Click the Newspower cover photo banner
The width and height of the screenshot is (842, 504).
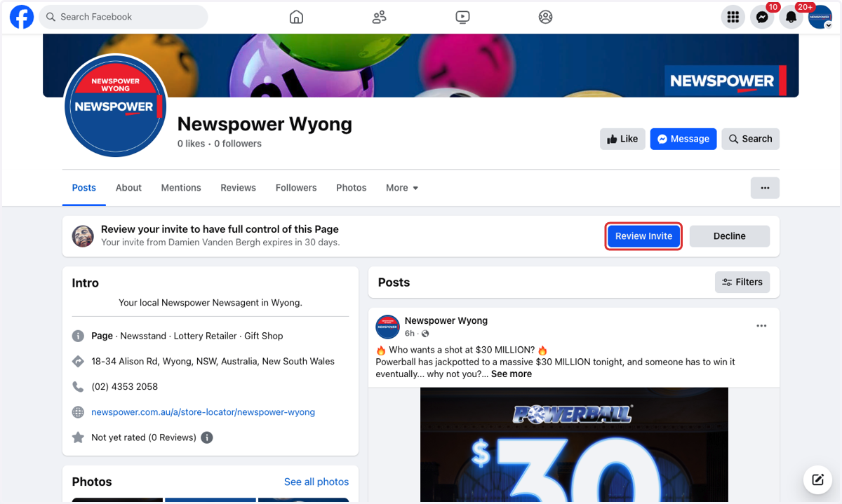(x=421, y=65)
